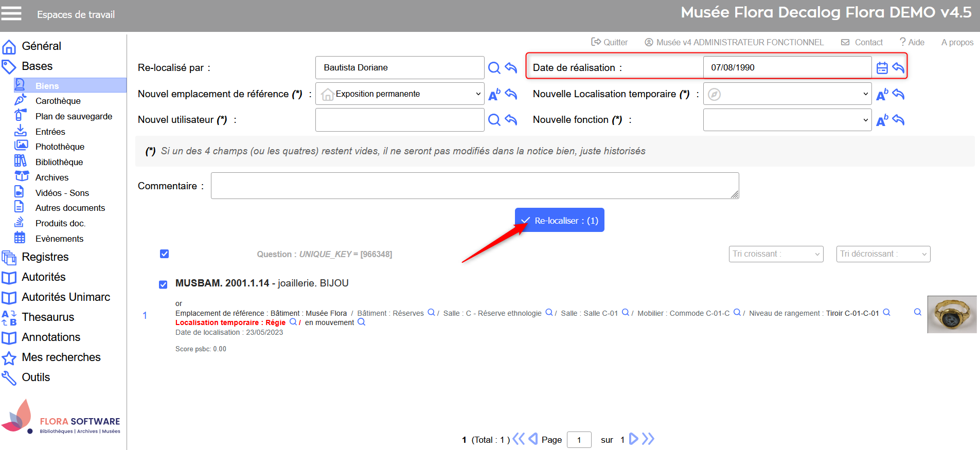980x450 pixels.
Task: Click the magnifier after Tiroir C-01-C-01
Action: [x=886, y=313]
